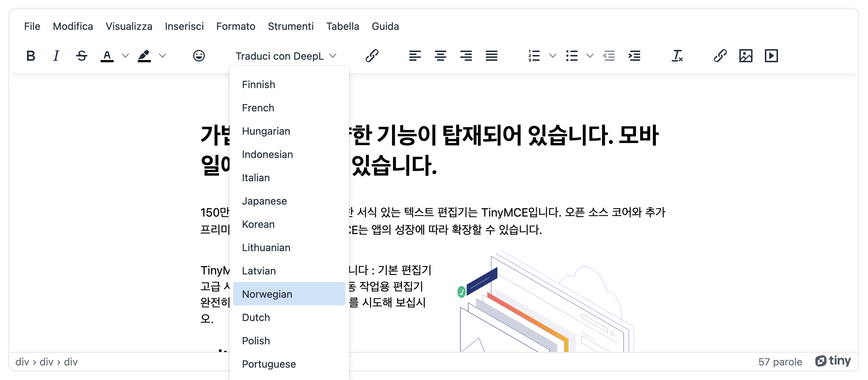This screenshot has height=380, width=868.
Task: Open the text color picker arrow
Action: click(125, 56)
